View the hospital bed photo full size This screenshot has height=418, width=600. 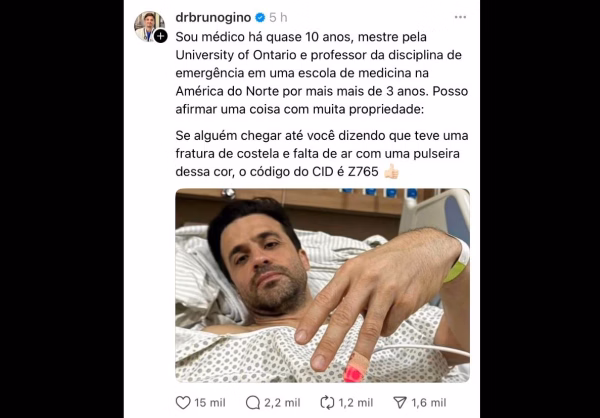(322, 286)
